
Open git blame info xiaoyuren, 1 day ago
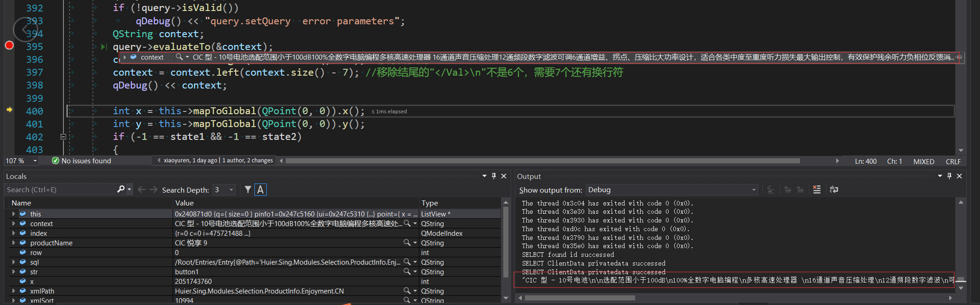(190, 161)
